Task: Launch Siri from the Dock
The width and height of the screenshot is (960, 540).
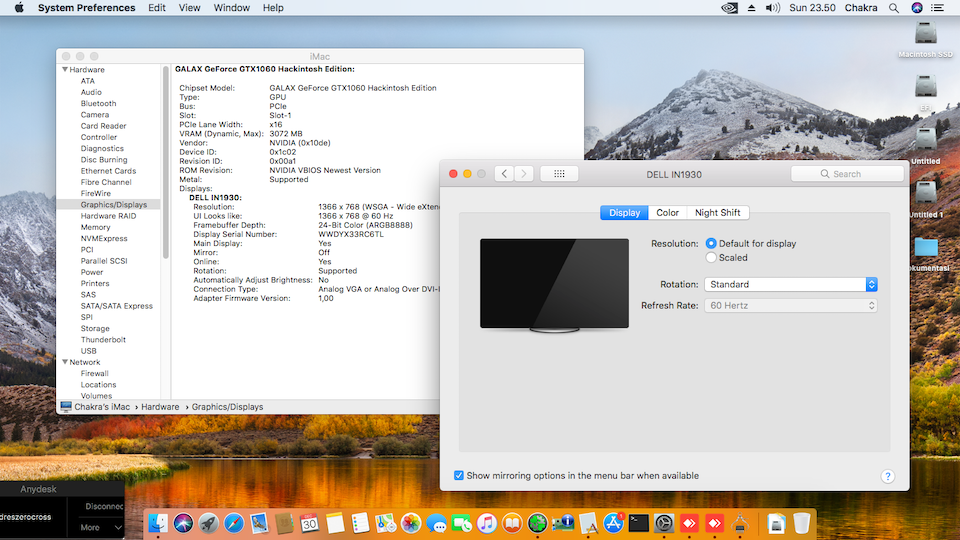Action: (183, 523)
